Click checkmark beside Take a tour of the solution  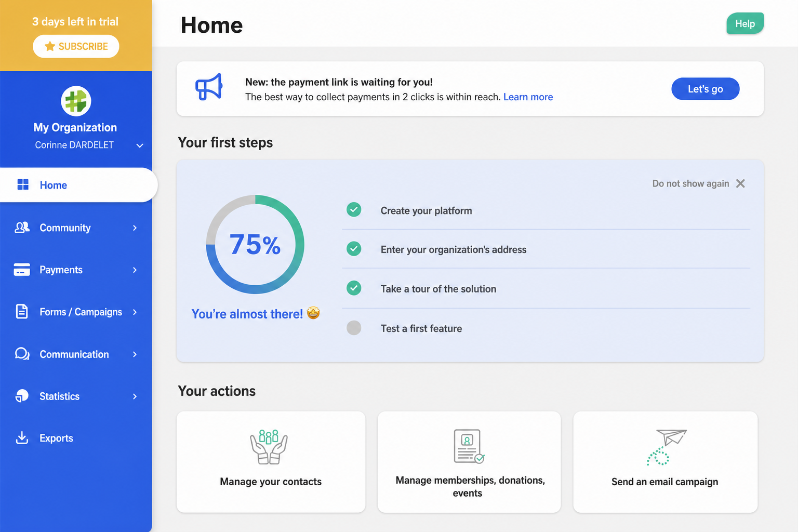pyautogui.click(x=354, y=288)
